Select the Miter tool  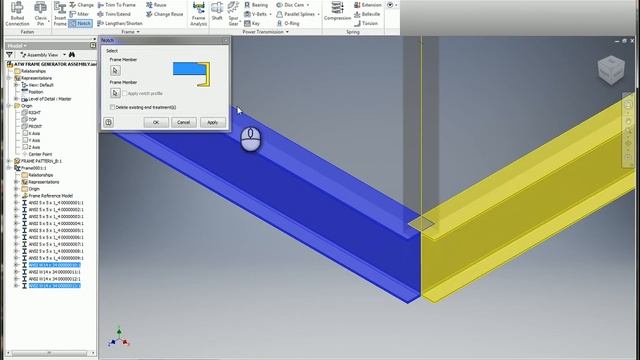(79, 14)
